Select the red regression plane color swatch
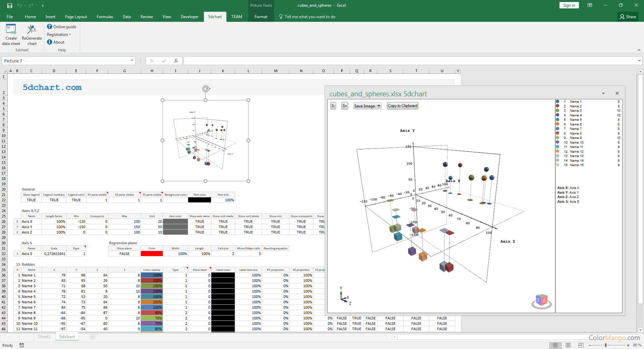 pos(152,254)
